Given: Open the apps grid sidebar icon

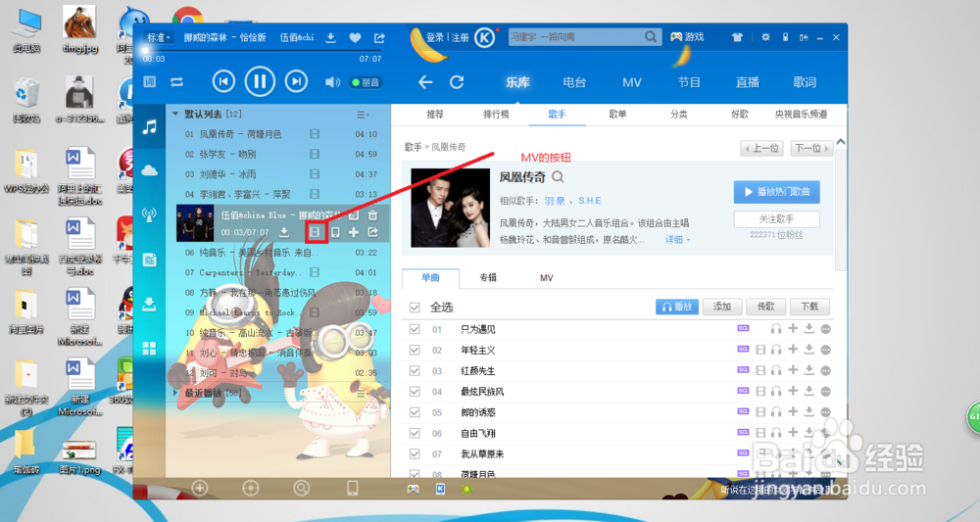Looking at the screenshot, I should (149, 349).
